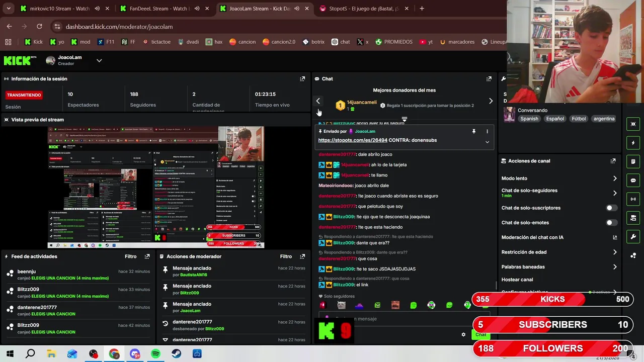
Task: Open the botrix bookmark
Action: coord(313,42)
